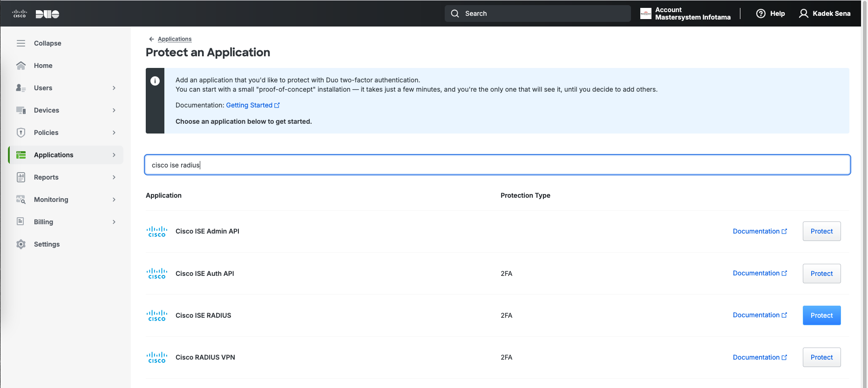
Task: Protect the Cisco ISE RADIUS application
Action: pos(821,315)
